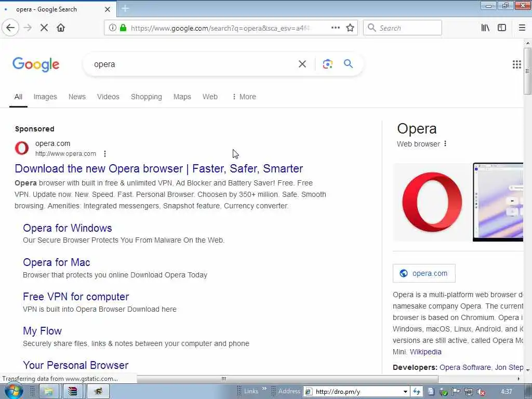Open the More dropdown in search filters
Image resolution: width=532 pixels, height=399 pixels.
244,97
